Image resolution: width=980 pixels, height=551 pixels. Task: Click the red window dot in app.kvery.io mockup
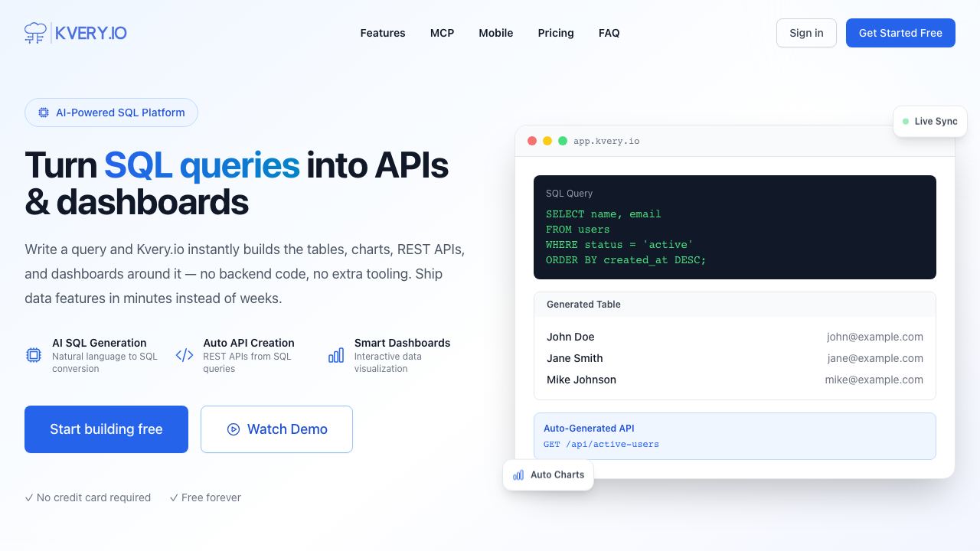point(532,141)
